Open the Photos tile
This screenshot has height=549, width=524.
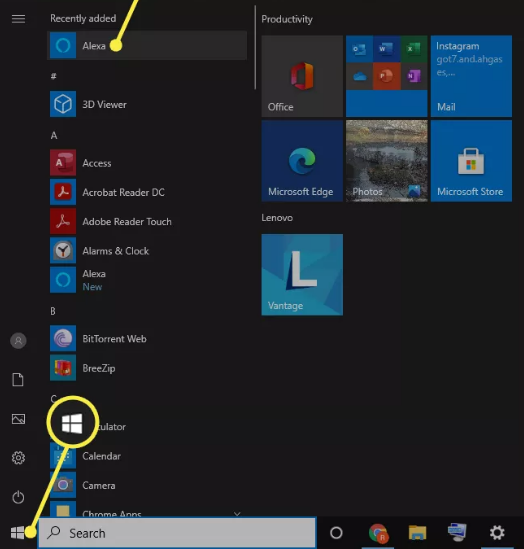coord(387,161)
